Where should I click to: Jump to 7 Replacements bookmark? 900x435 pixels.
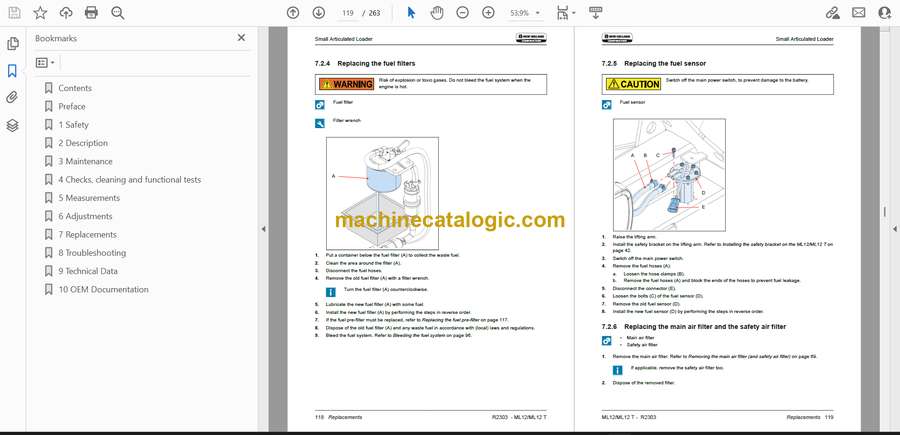(87, 235)
